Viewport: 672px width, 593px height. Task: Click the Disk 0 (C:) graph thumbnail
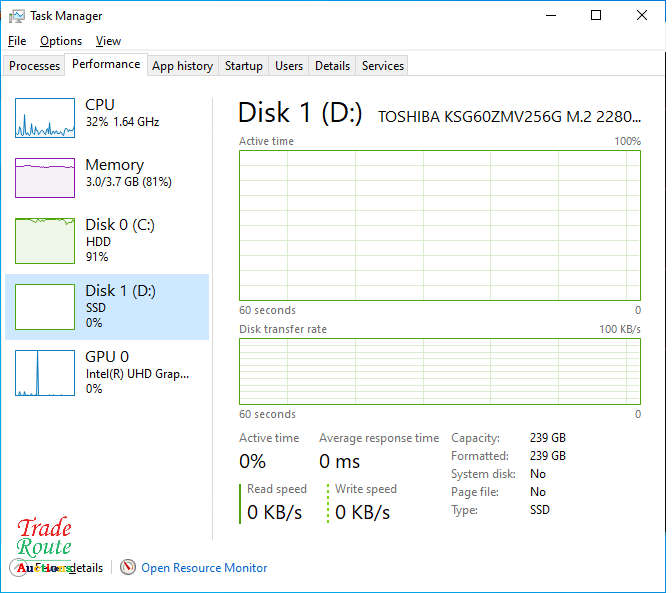click(x=45, y=240)
